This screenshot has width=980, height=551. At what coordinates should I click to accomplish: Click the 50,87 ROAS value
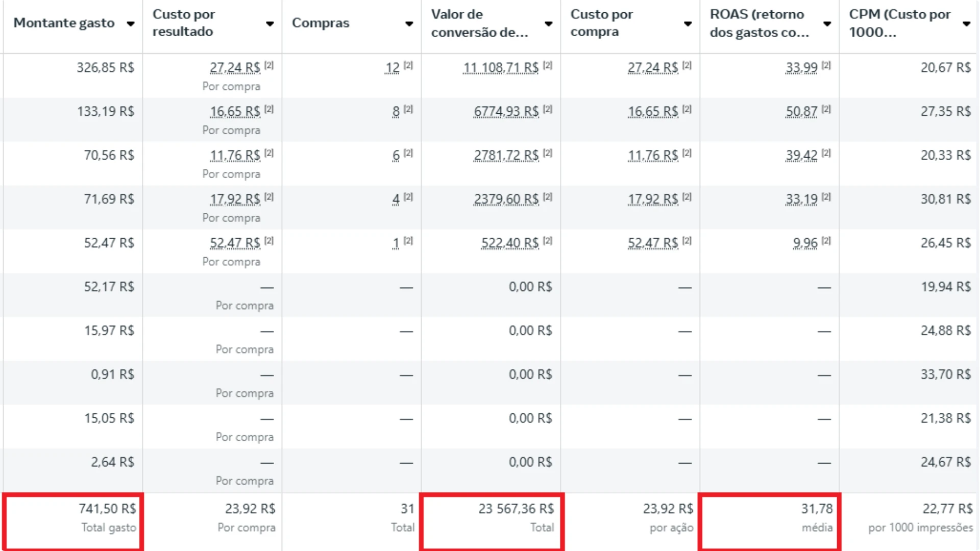coord(801,112)
